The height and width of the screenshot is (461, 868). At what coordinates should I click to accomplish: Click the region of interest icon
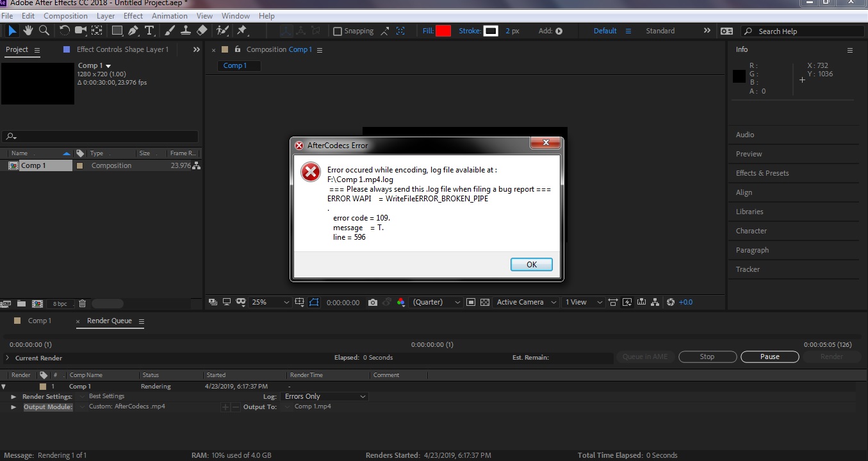(x=471, y=302)
